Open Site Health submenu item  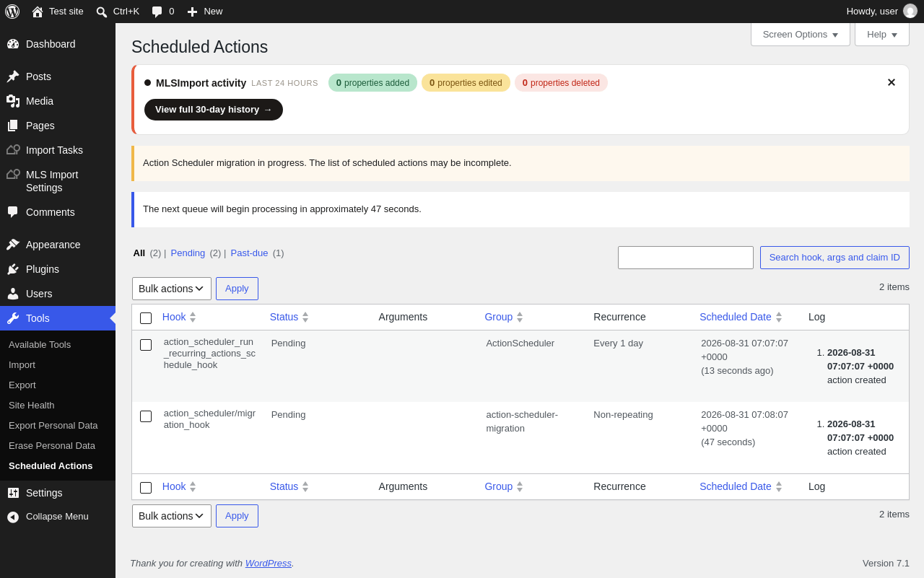[x=32, y=406]
